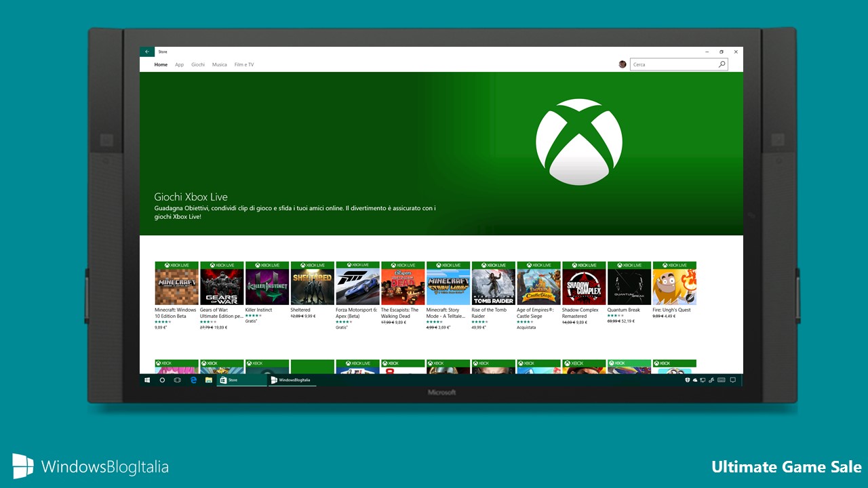The image size is (868, 488).
Task: Open the Windows Start button
Action: pos(147,380)
